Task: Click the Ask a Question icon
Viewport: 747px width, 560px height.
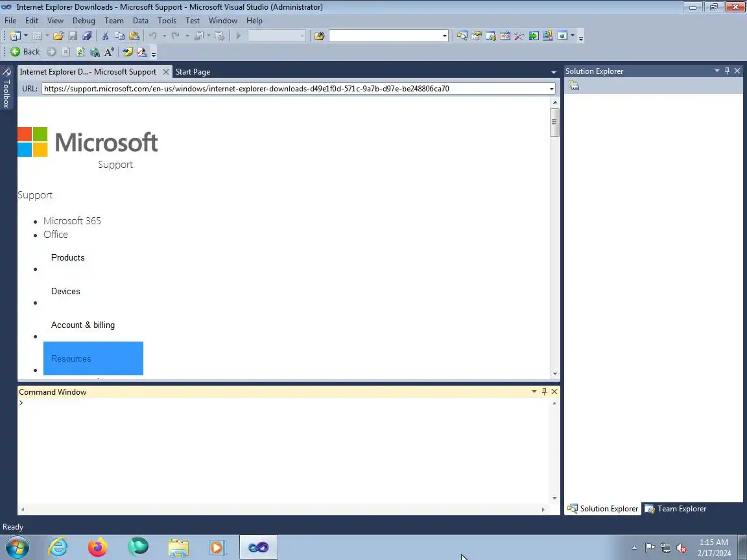Action: [141, 52]
